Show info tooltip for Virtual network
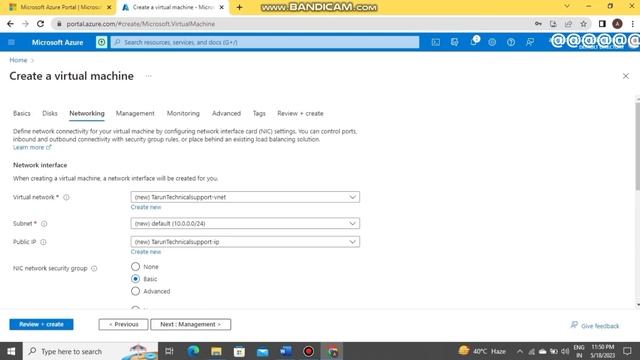The width and height of the screenshot is (640, 360). coord(67,198)
